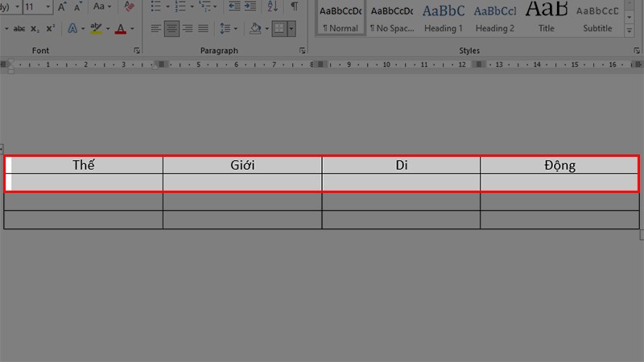Click the Grow Font icon

tap(62, 7)
